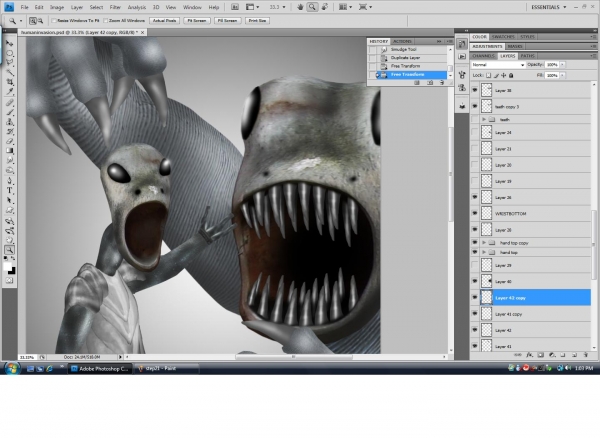Click the Actual Pixels button
The height and width of the screenshot is (438, 600).
point(165,21)
